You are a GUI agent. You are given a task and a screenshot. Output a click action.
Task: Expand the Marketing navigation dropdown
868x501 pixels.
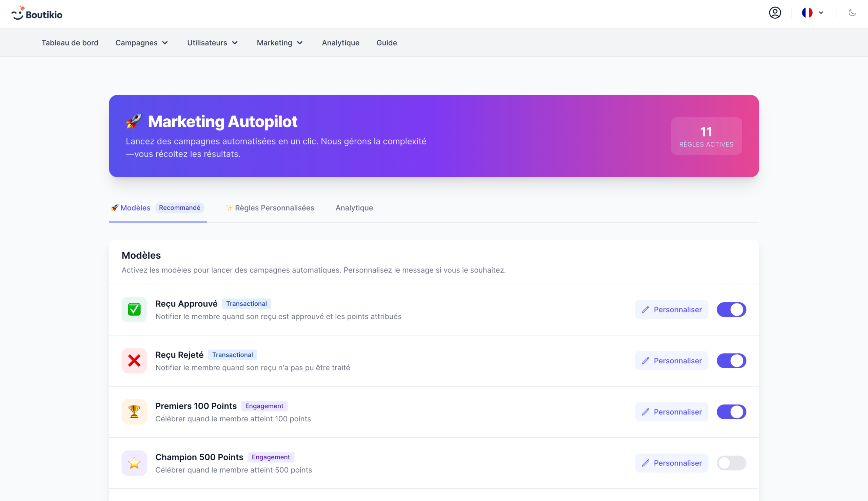point(279,43)
